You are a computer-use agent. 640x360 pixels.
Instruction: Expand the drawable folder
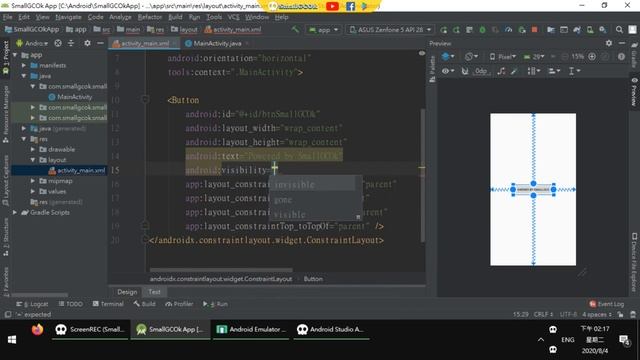(33, 149)
